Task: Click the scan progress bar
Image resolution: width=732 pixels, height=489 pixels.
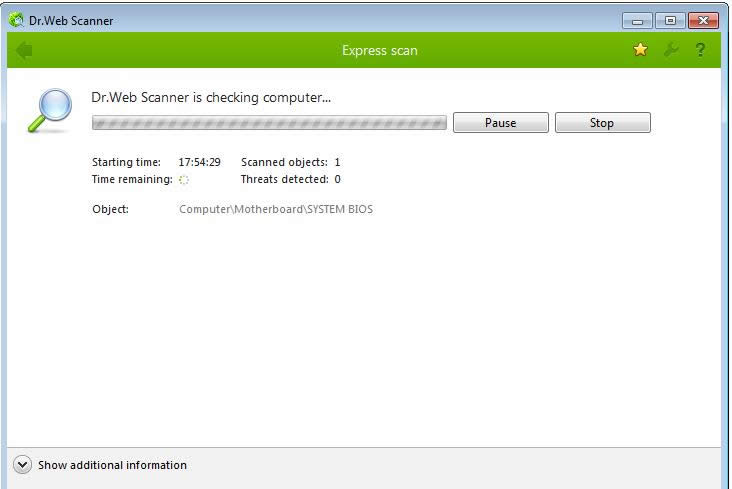Action: [269, 123]
